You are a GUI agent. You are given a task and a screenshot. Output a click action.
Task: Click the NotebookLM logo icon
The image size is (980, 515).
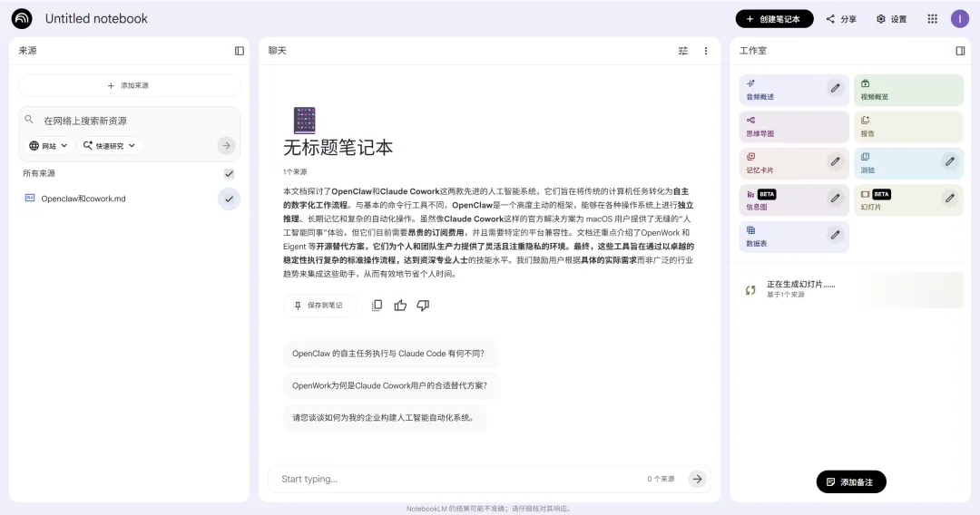(x=22, y=19)
